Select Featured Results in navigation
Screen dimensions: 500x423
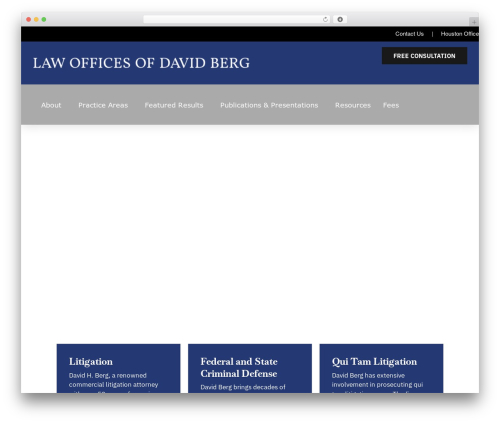click(x=174, y=105)
